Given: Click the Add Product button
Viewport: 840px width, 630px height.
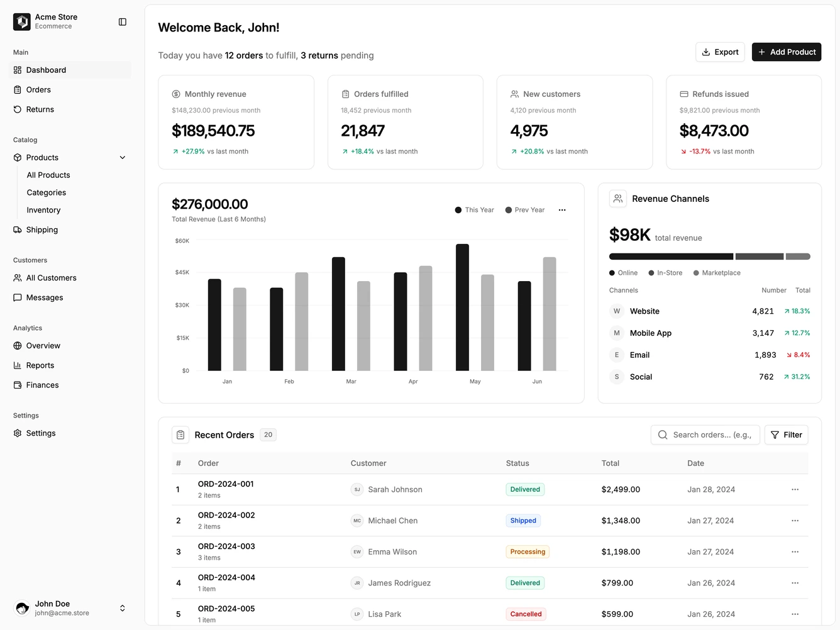Looking at the screenshot, I should coord(787,52).
